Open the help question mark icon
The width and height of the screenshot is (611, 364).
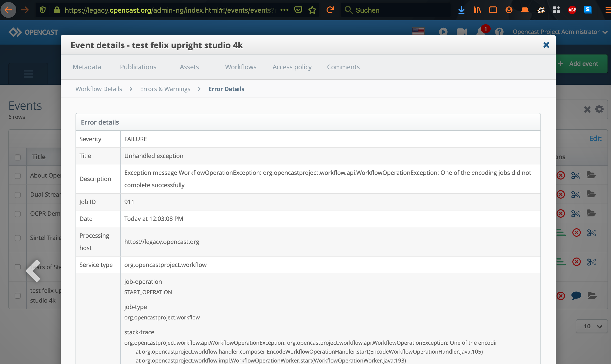499,32
